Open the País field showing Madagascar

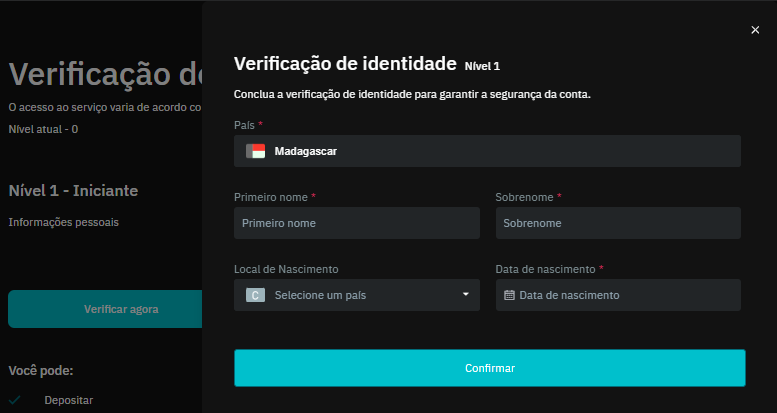coord(487,151)
